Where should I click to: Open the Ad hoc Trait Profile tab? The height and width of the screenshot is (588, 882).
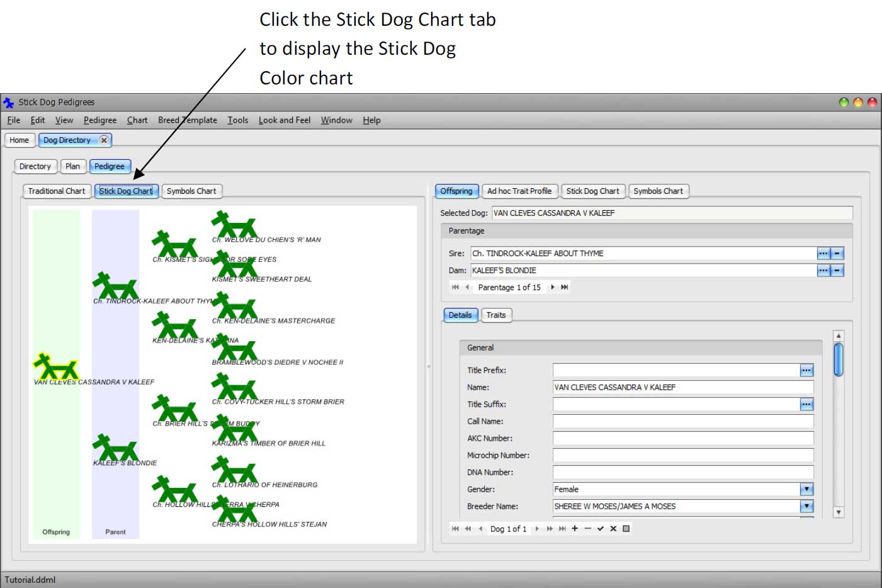(519, 191)
